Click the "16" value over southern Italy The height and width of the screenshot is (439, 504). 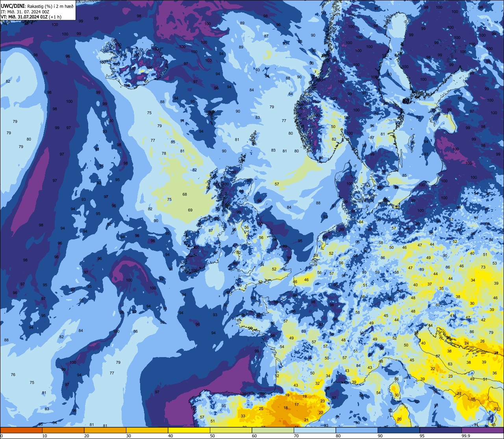473,399
